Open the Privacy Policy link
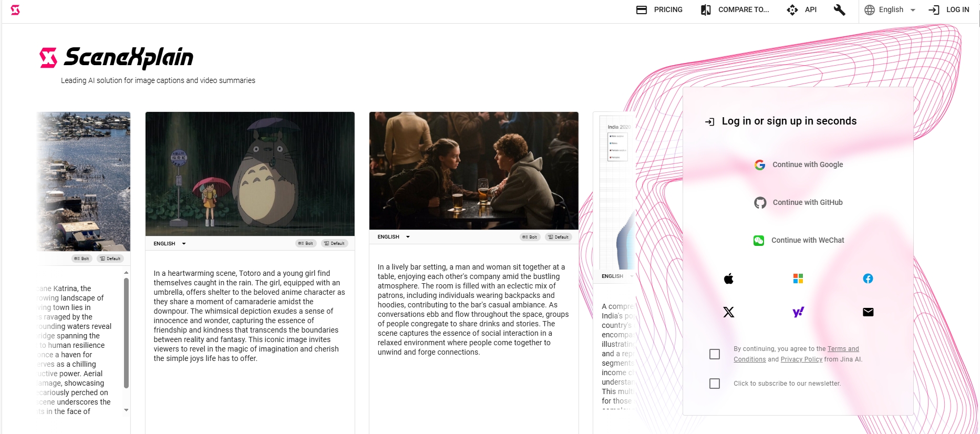The width and height of the screenshot is (980, 434). click(801, 359)
